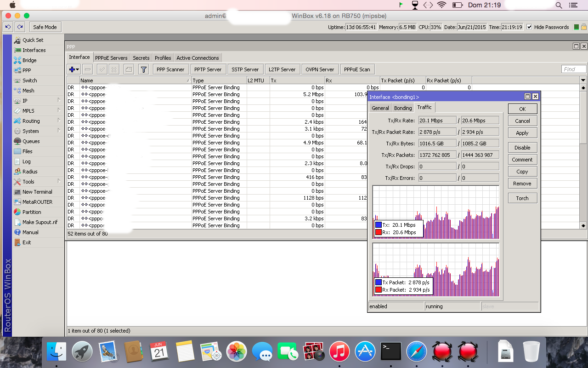Image resolution: width=588 pixels, height=368 pixels.
Task: Open Switch configuration
Action: (38, 80)
